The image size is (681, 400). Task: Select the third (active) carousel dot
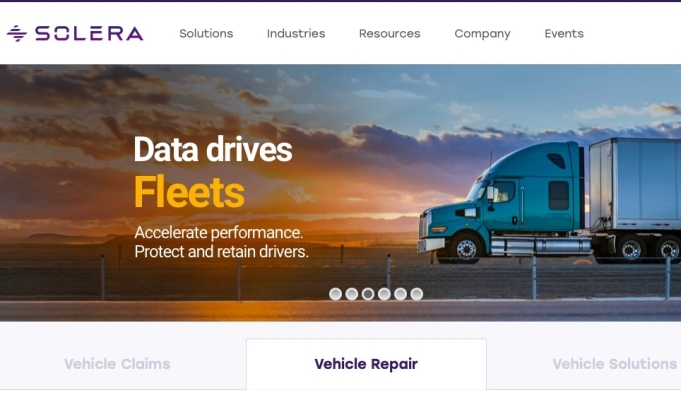[x=368, y=294]
